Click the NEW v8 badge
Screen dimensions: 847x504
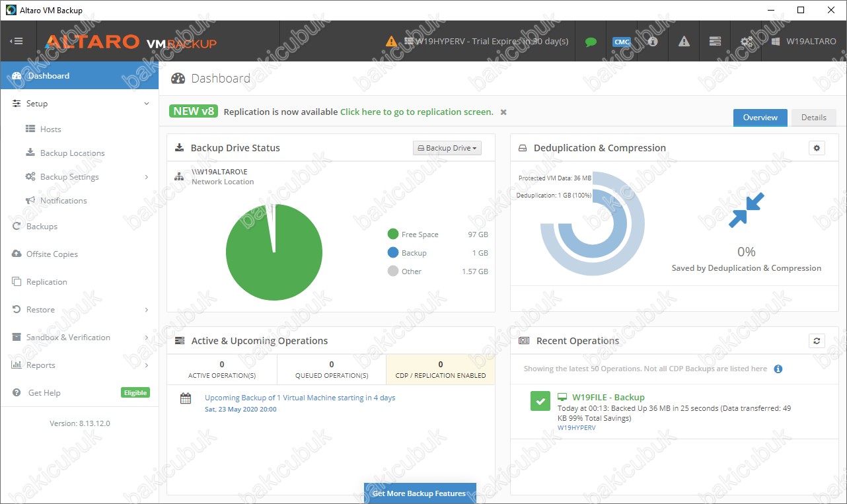tap(194, 111)
